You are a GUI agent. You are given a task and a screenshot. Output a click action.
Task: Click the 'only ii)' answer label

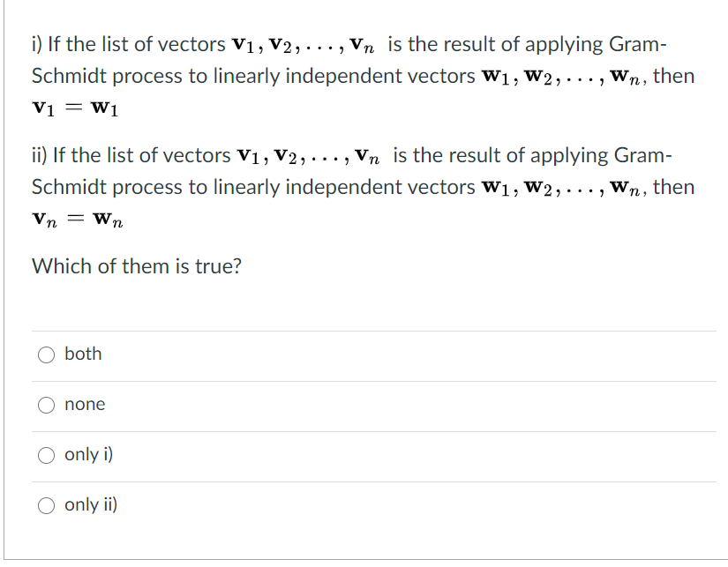[x=92, y=504]
